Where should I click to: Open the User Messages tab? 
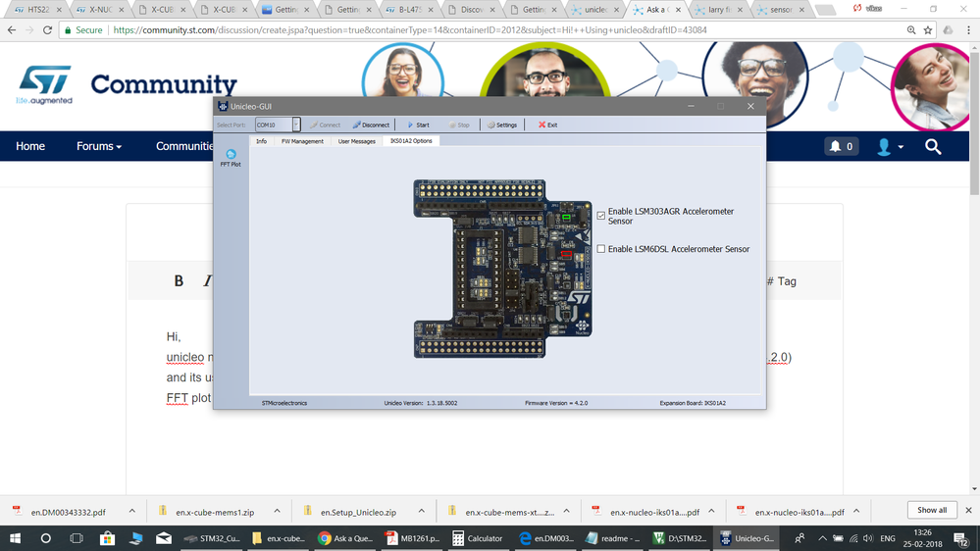[357, 141]
